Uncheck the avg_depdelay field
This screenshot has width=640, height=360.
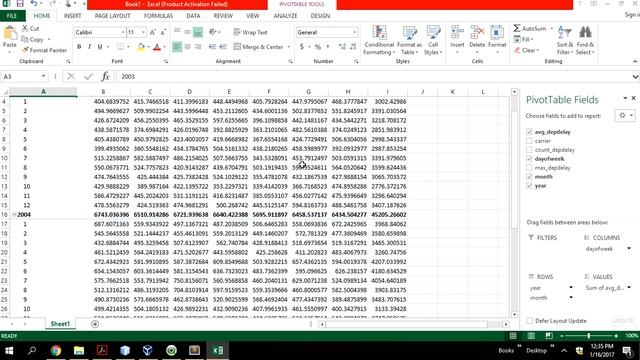click(529, 132)
